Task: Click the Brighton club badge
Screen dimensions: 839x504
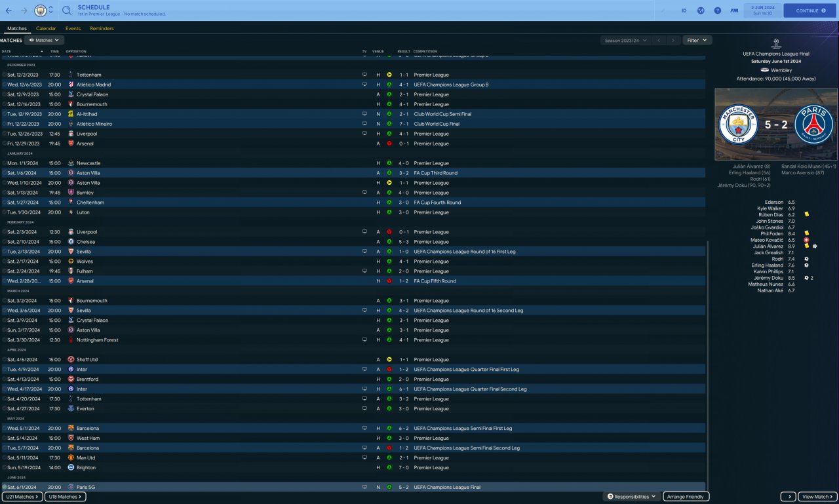Action: [x=71, y=468]
